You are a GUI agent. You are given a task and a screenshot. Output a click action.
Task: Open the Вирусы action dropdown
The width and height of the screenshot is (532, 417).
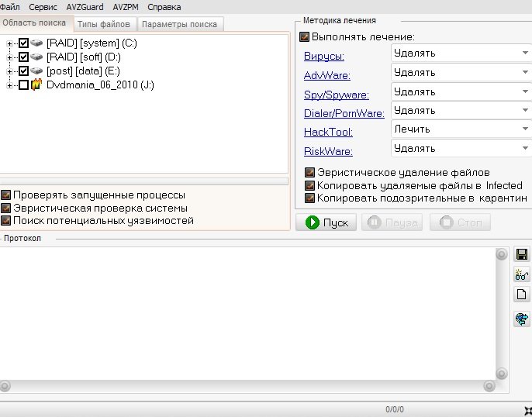[461, 53]
